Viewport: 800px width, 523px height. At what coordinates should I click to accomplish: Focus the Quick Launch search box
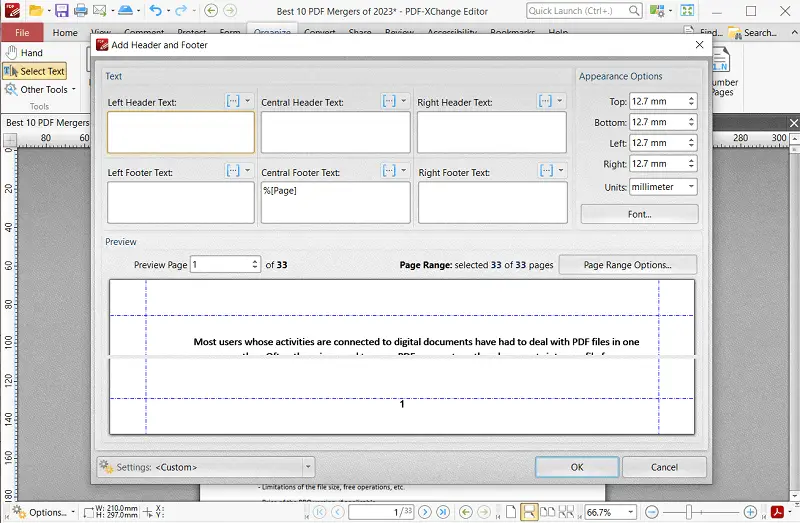click(584, 11)
